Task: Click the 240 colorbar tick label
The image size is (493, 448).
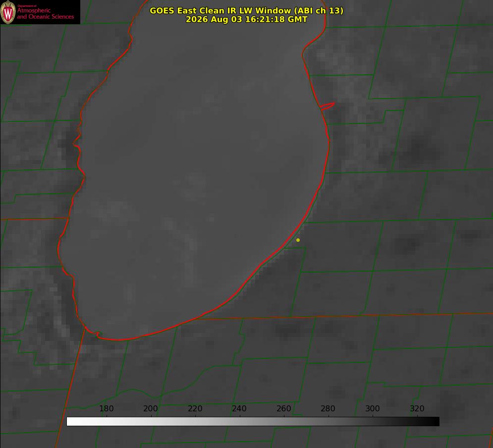Action: click(x=239, y=408)
